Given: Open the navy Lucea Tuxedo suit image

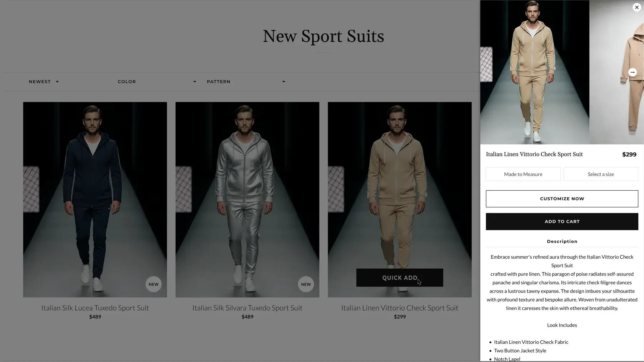Looking at the screenshot, I should tap(95, 200).
